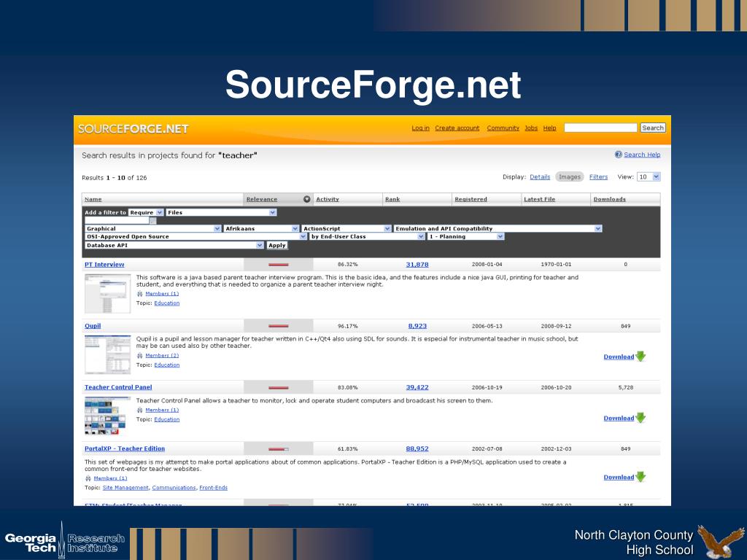The width and height of the screenshot is (747, 560).
Task: Open the Files filter dropdown
Action: tap(221, 212)
